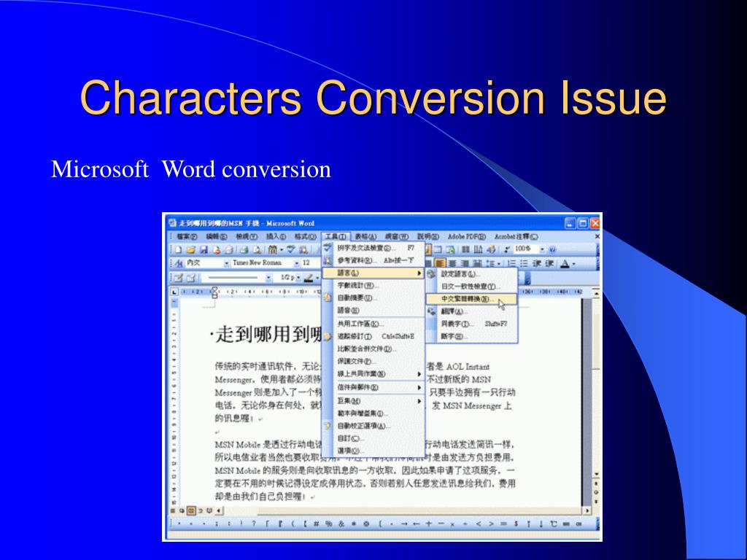Switch to Reading Layout view button

pyautogui.click(x=209, y=510)
